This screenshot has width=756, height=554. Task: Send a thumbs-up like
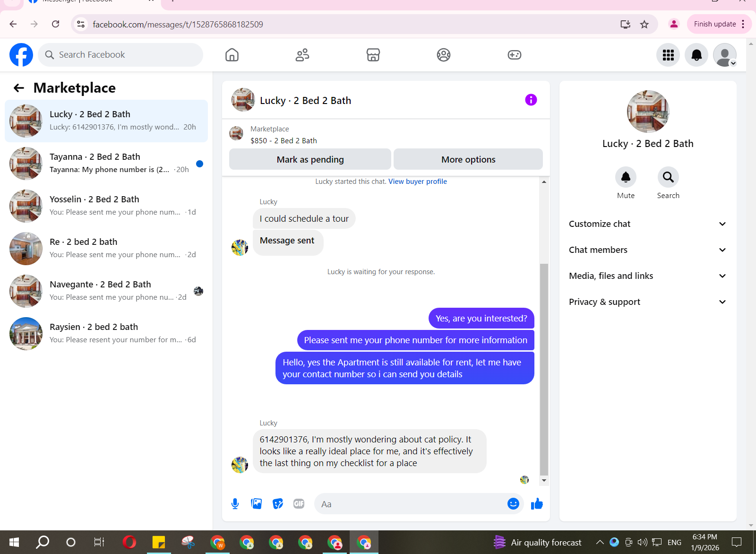537,504
